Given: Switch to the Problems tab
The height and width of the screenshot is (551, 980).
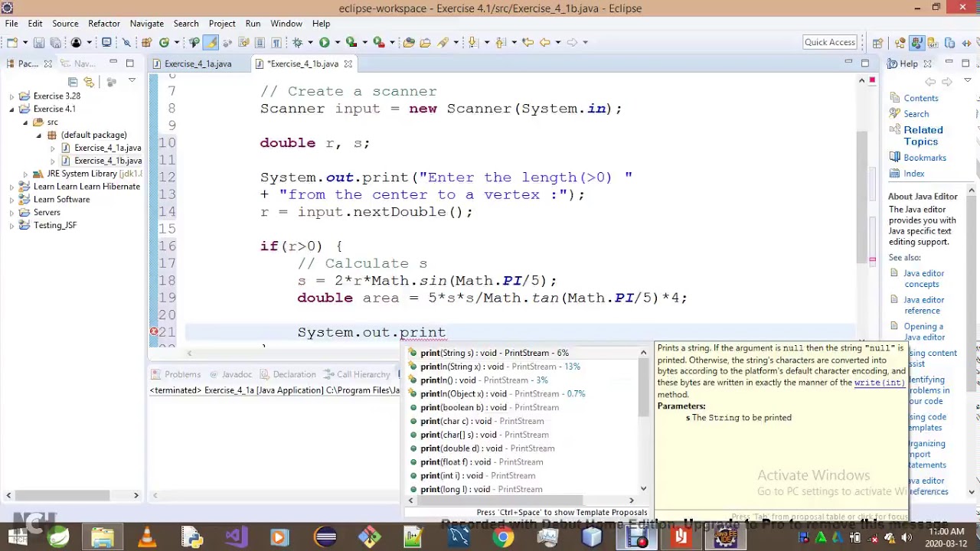Looking at the screenshot, I should pyautogui.click(x=176, y=374).
